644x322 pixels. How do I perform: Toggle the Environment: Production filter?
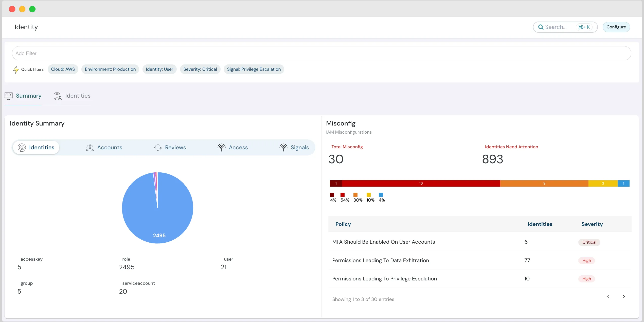110,69
